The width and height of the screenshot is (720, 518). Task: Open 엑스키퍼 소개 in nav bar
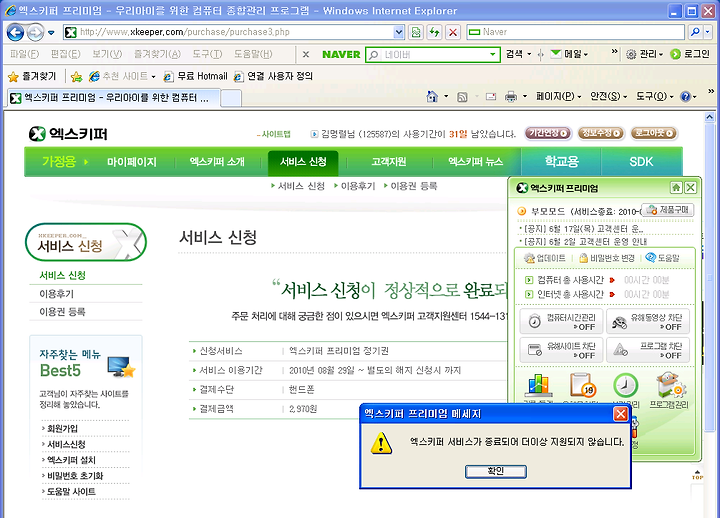[x=217, y=162]
